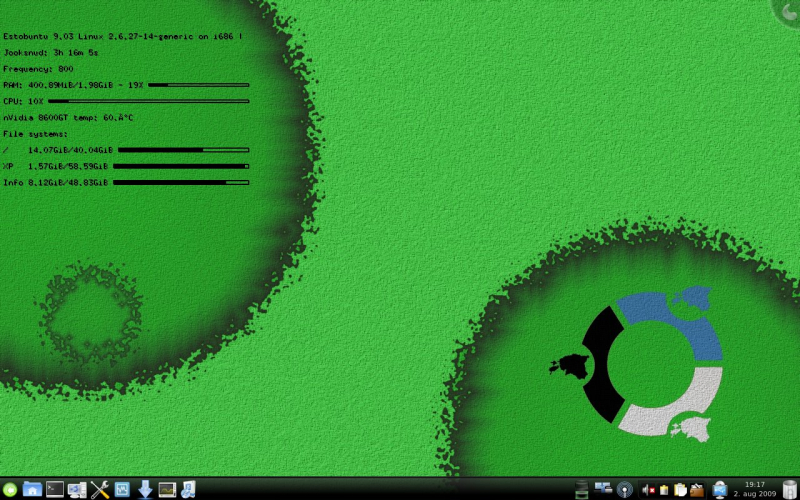
Task: Click the muted volume speaker icon
Action: click(648, 490)
